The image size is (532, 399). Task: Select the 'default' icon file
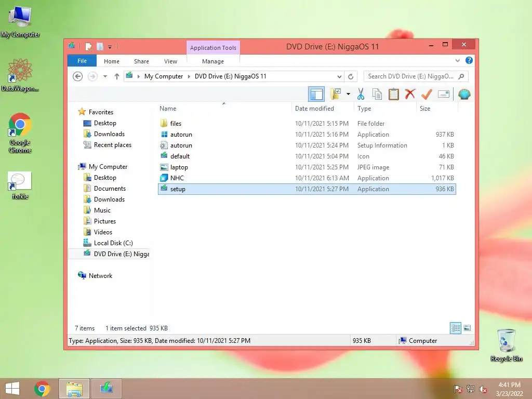(x=307, y=156)
